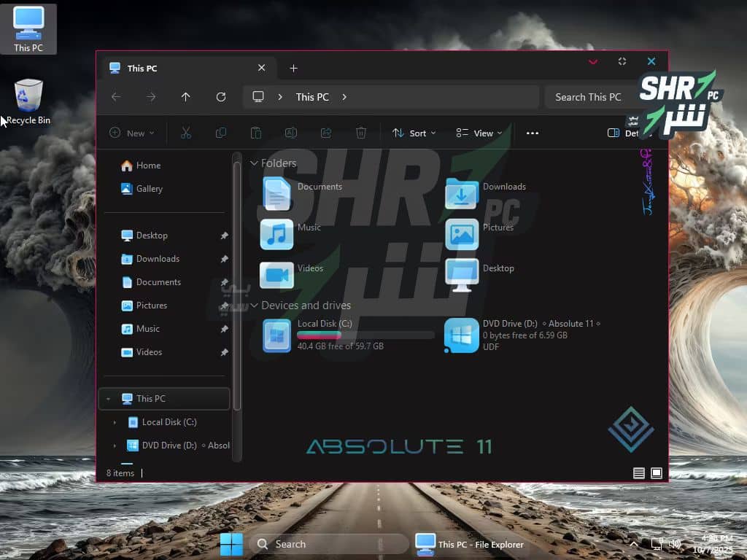Open the Sort dropdown menu
Screen dimensions: 747x560
[414, 133]
